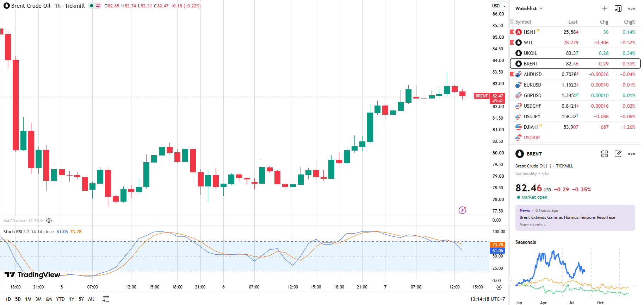This screenshot has height=305, width=644.
Task: Expand More events in news box
Action: pyautogui.click(x=532, y=225)
